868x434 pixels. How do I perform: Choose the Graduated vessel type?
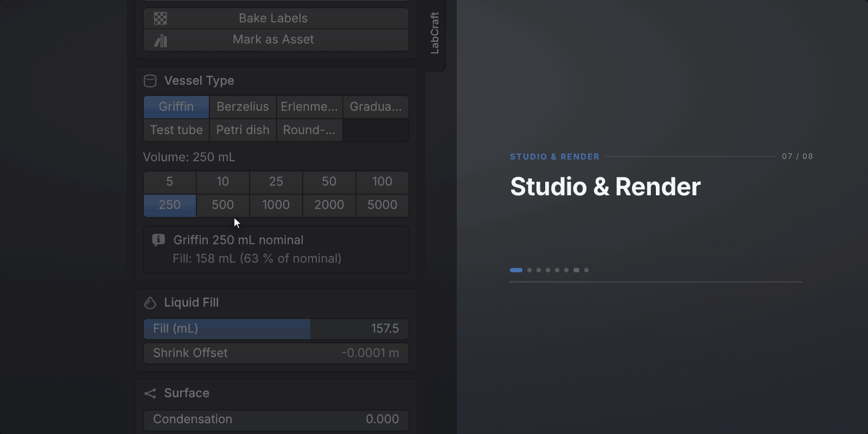click(376, 107)
